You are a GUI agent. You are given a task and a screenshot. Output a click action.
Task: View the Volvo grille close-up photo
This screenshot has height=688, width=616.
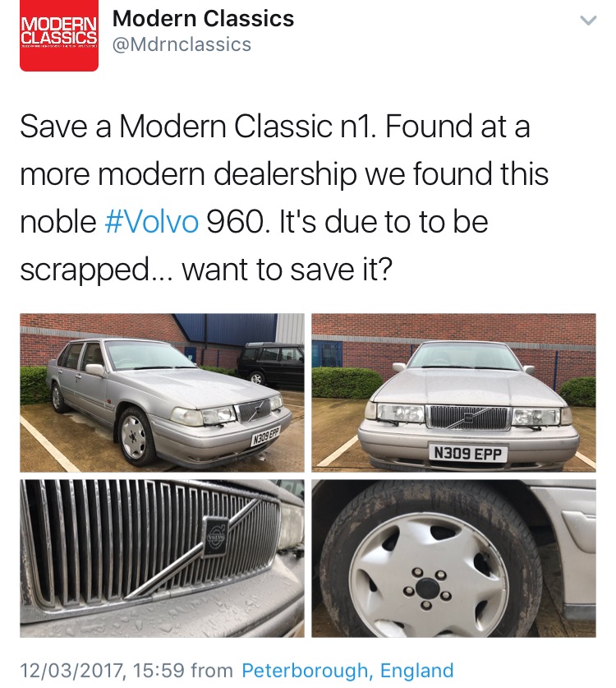(162, 558)
